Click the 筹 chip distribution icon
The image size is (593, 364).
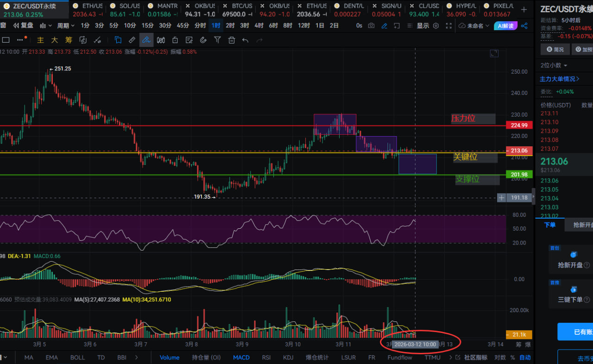69,40
